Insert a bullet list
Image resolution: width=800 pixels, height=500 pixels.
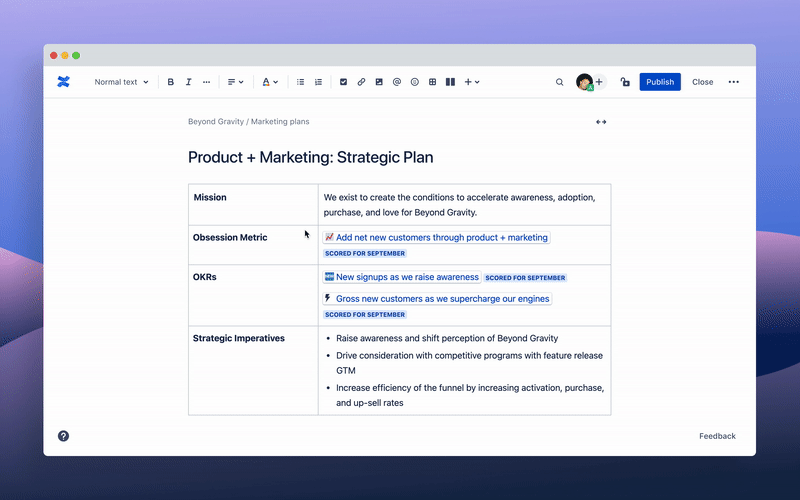(301, 82)
